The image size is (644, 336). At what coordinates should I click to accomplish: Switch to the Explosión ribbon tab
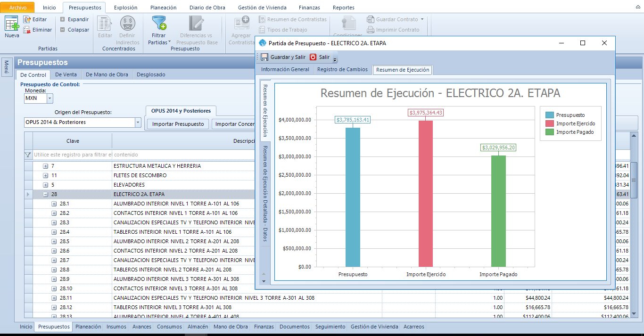point(126,8)
